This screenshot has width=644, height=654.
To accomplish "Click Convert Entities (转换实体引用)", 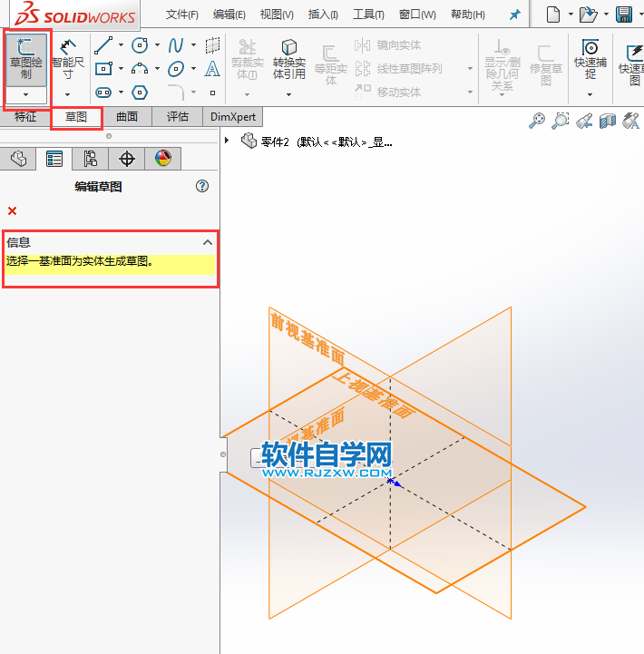I will click(x=289, y=59).
